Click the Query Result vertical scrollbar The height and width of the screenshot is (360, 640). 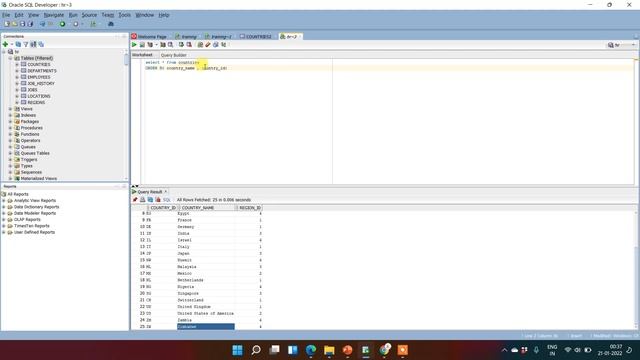(637, 269)
